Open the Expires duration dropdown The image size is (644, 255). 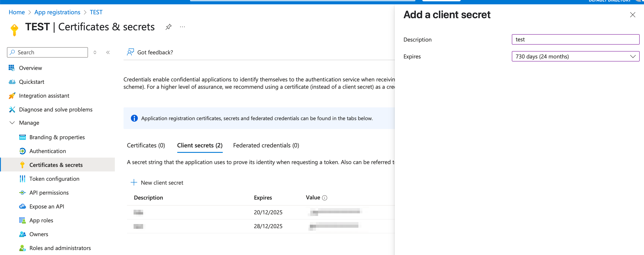[x=575, y=56]
